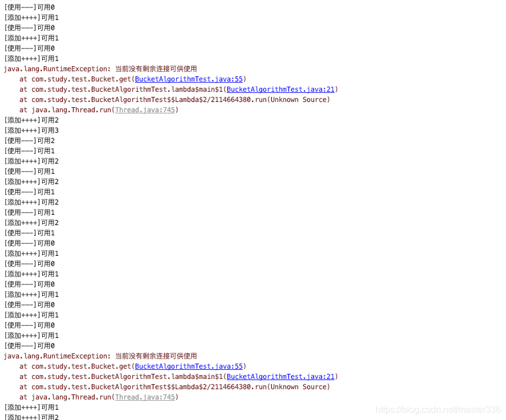The image size is (506, 420).
Task: Click "[添加++++]可用1" line right after second stack trace
Action: click(x=31, y=407)
